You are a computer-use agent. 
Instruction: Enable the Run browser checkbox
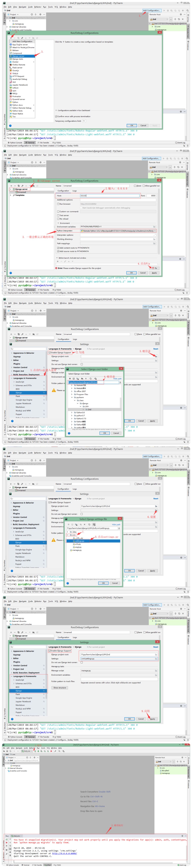(58, 204)
